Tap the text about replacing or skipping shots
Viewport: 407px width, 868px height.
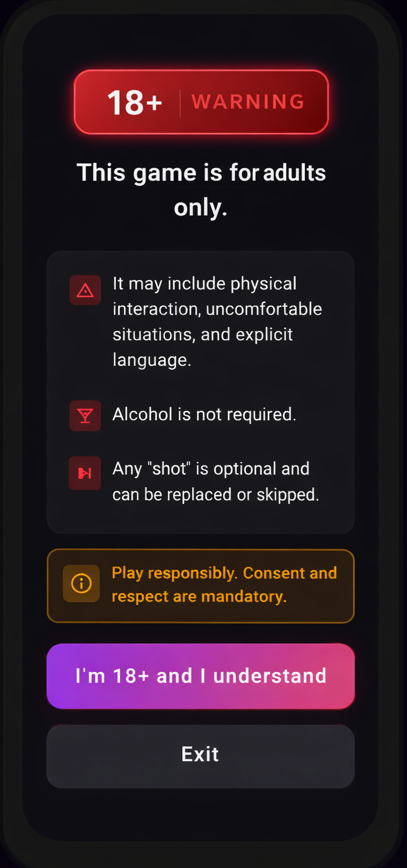[211, 481]
